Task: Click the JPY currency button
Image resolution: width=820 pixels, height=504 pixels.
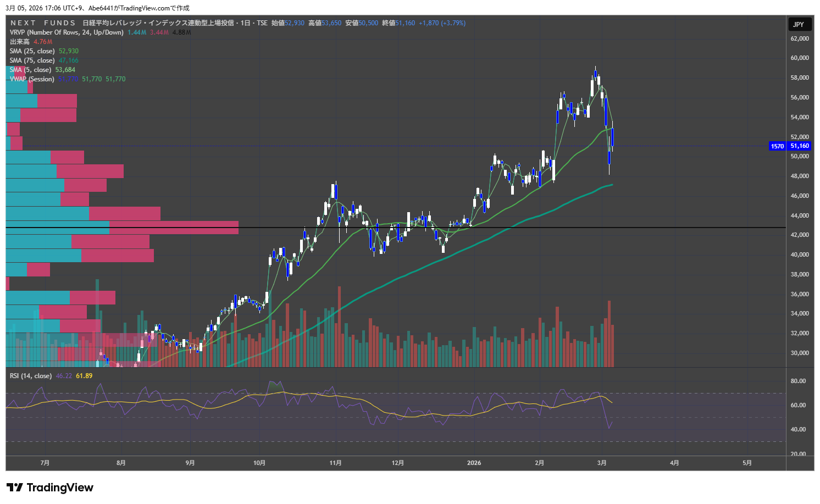Action: click(x=799, y=24)
